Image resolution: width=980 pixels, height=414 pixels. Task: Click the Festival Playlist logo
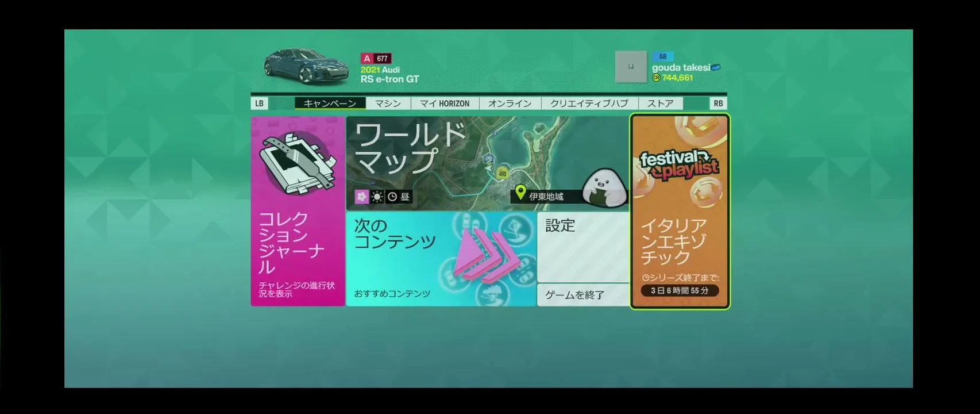pos(680,165)
